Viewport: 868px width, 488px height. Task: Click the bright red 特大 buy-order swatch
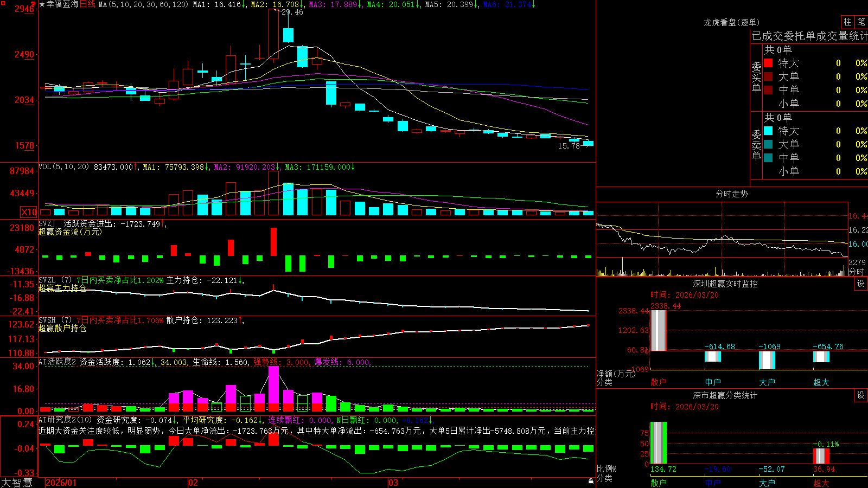point(768,63)
